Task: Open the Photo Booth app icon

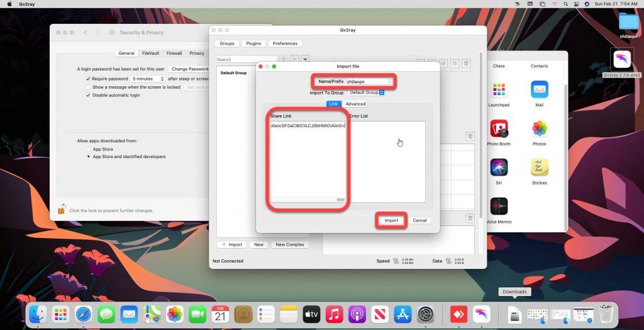Action: click(499, 129)
